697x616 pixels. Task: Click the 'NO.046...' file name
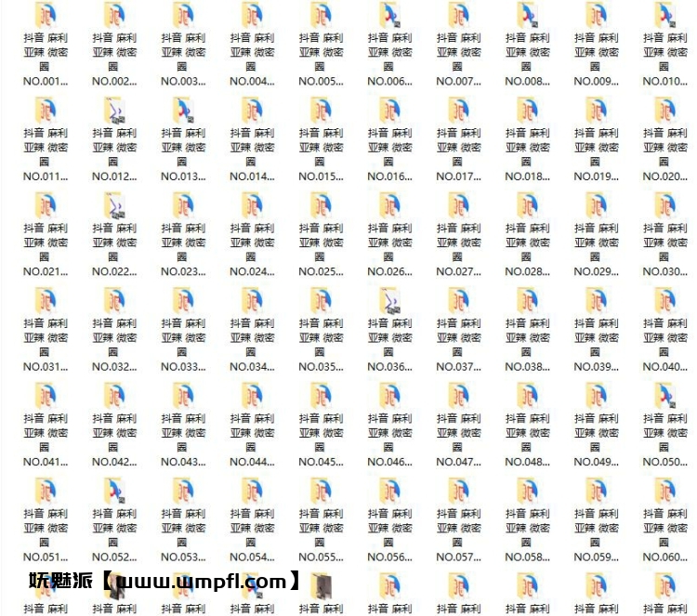389,462
